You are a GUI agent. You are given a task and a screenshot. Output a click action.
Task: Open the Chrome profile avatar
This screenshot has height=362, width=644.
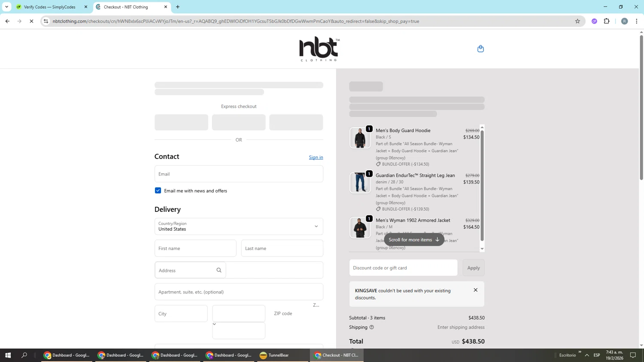[x=624, y=21]
